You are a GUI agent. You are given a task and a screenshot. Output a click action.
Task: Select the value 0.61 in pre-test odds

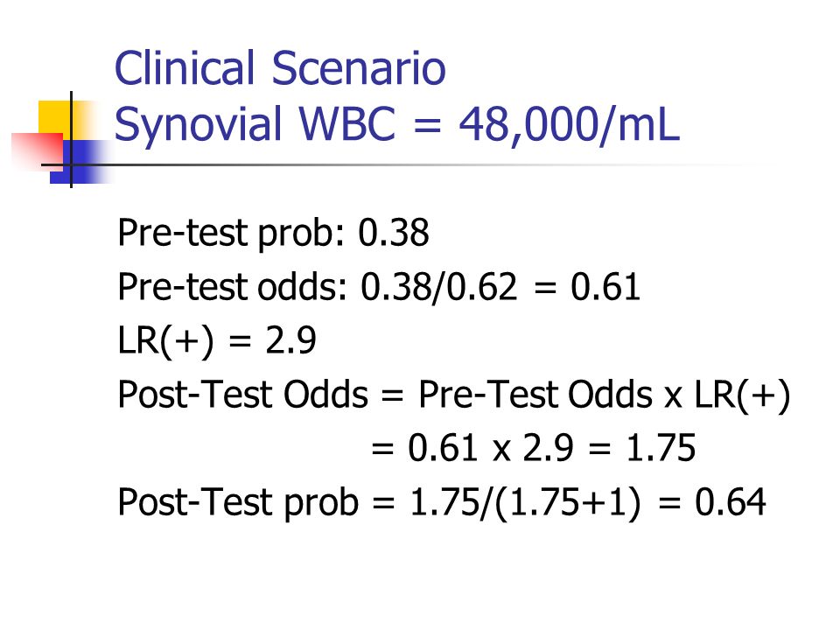pyautogui.click(x=605, y=287)
